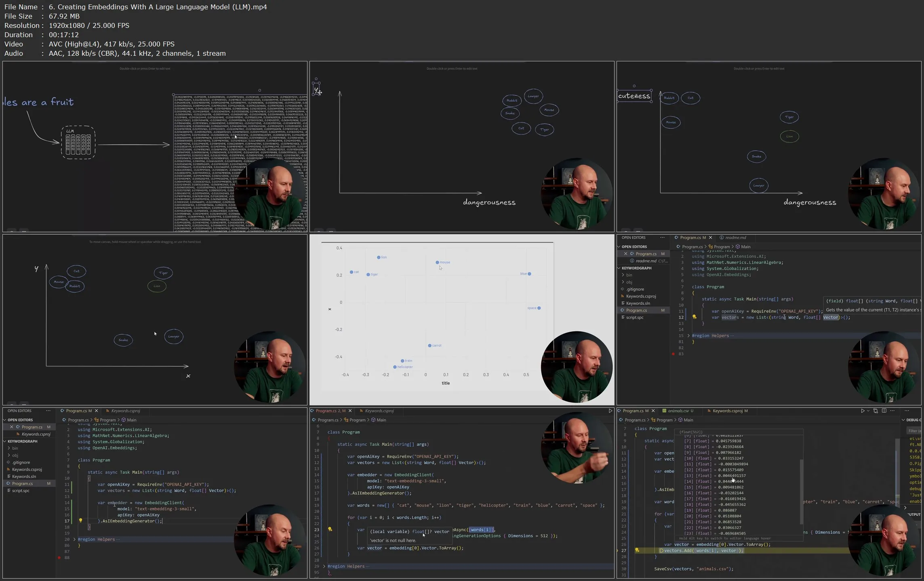The width and height of the screenshot is (924, 581).
Task: Click the Main cube icon in the breadcrumb
Action: point(738,247)
